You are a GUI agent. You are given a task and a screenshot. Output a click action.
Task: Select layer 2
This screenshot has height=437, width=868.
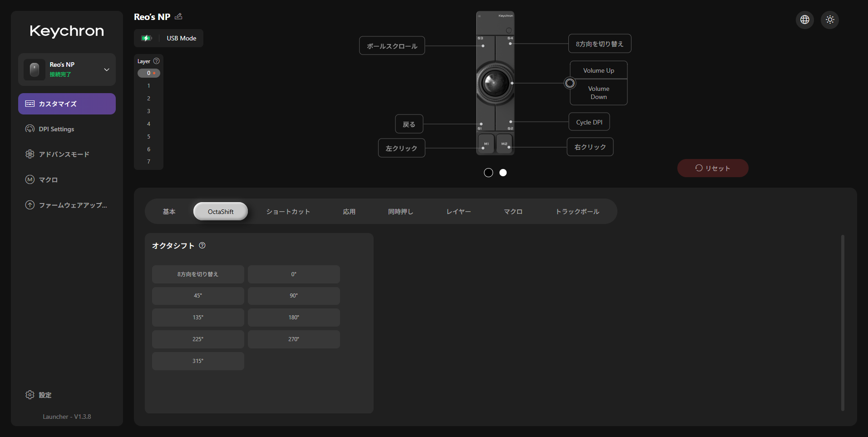coord(148,99)
